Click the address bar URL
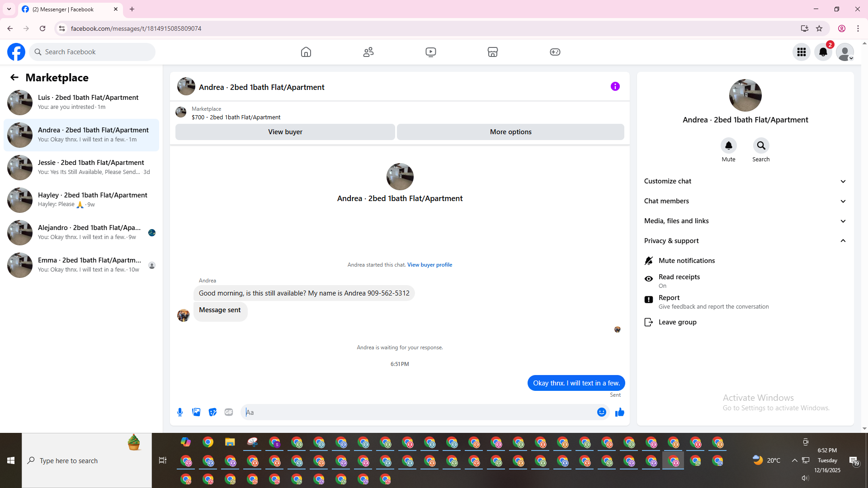868x488 pixels. [136, 28]
